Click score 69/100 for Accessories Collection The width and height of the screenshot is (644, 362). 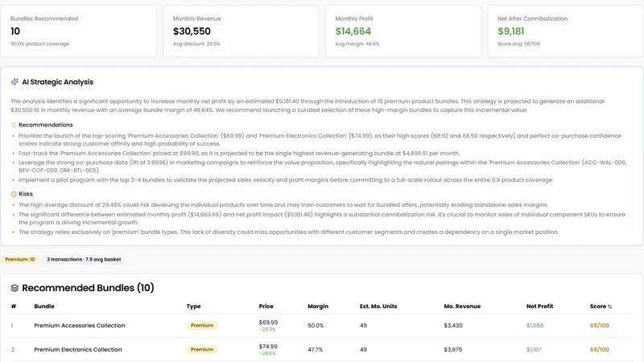coord(599,326)
